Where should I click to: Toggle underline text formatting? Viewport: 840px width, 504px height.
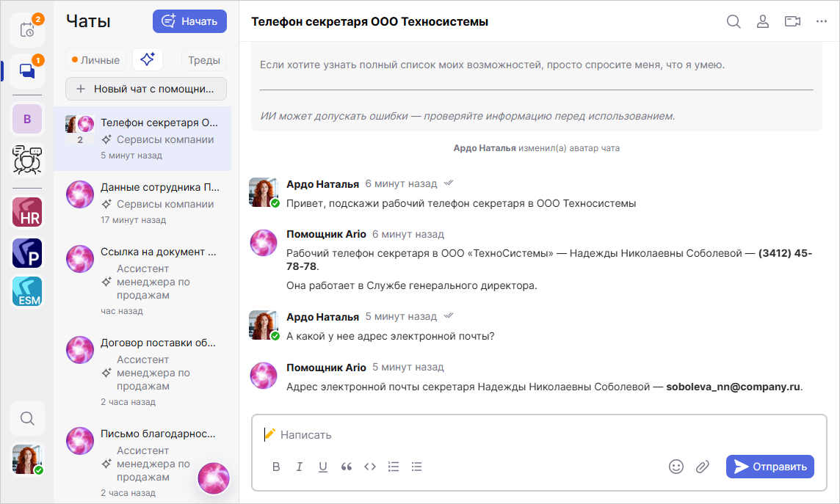coord(323,467)
